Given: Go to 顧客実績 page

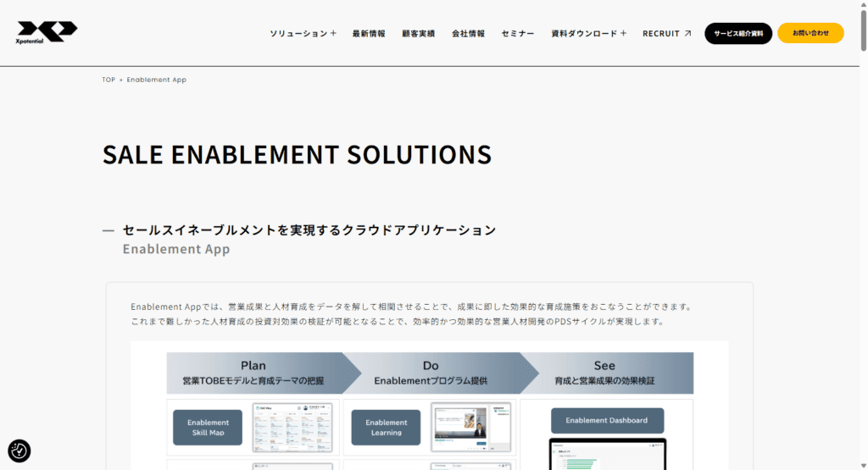Looking at the screenshot, I should pyautogui.click(x=419, y=33).
